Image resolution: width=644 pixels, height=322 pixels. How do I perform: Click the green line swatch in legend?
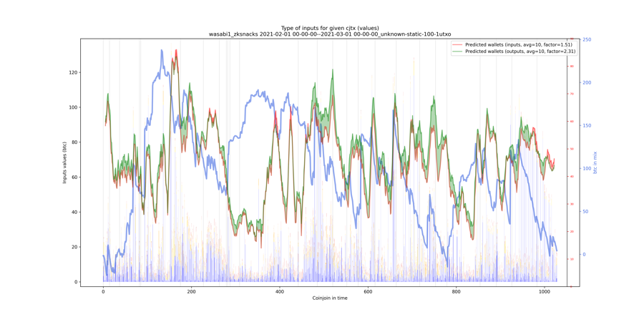[457, 51]
